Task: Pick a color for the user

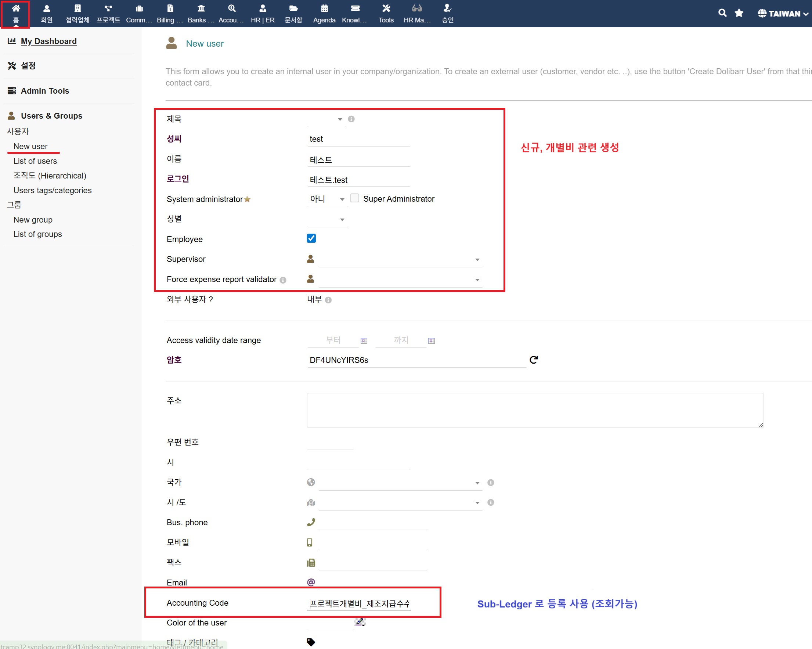Action: tap(360, 622)
